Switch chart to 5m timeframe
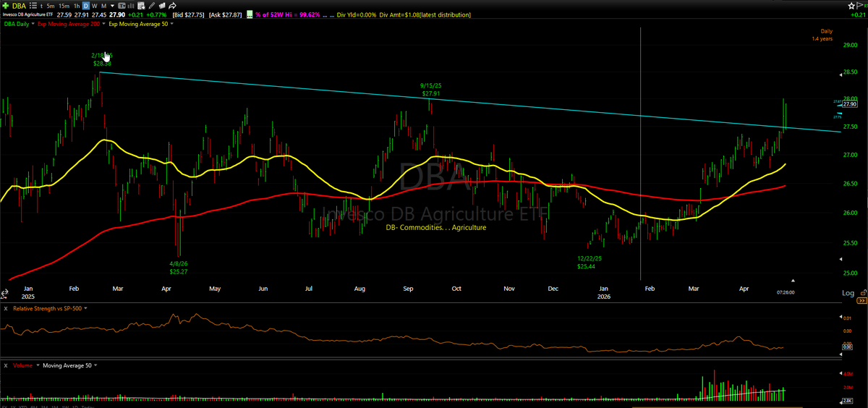868x408 pixels. coord(51,6)
